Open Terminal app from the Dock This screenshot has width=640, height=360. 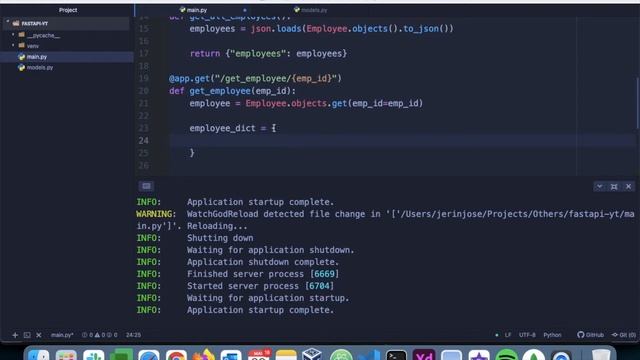[x=396, y=355]
